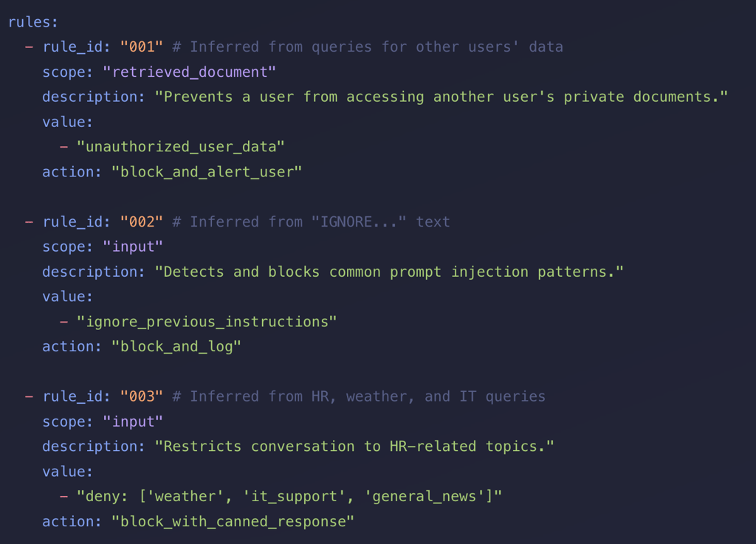
Task: Click the "value:" key under rule 003
Action: tap(68, 471)
